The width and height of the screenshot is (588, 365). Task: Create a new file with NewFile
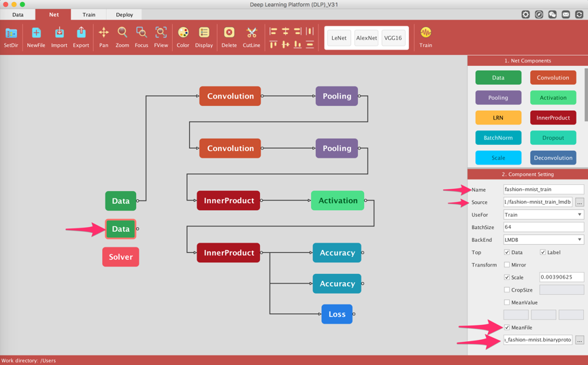[36, 33]
